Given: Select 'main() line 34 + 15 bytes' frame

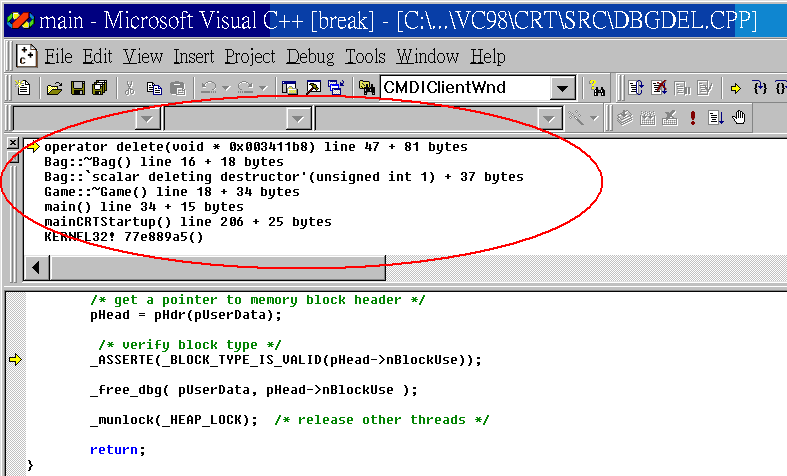Looking at the screenshot, I should (144, 207).
